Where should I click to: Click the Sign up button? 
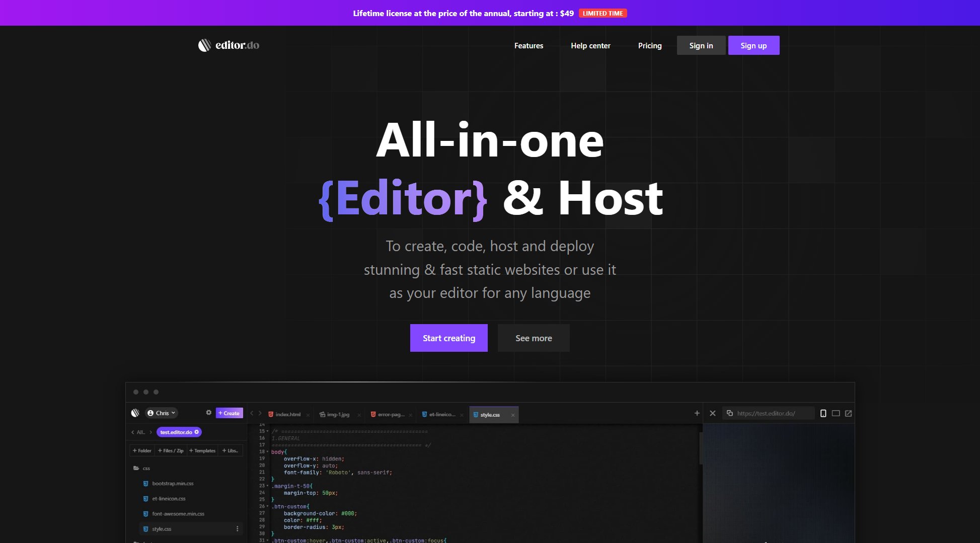753,46
